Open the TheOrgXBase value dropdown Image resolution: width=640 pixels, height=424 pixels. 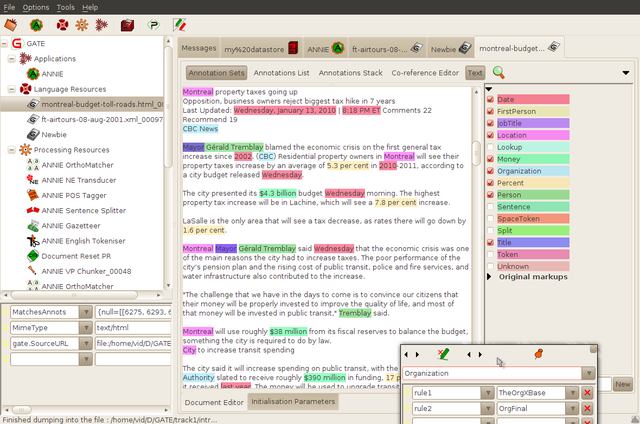pyautogui.click(x=573, y=393)
